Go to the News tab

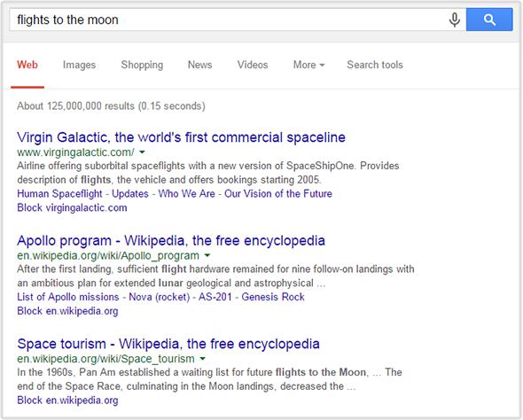[200, 65]
